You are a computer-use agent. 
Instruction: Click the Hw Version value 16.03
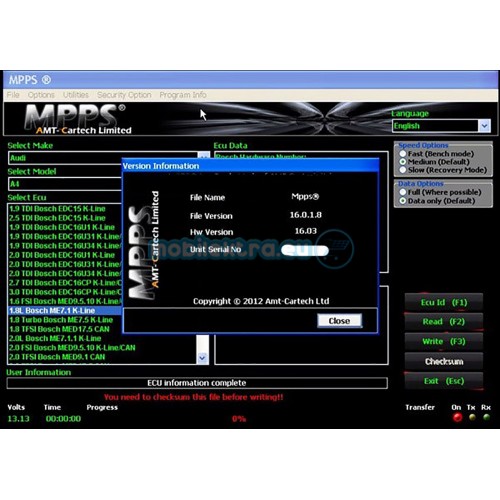pyautogui.click(x=306, y=231)
